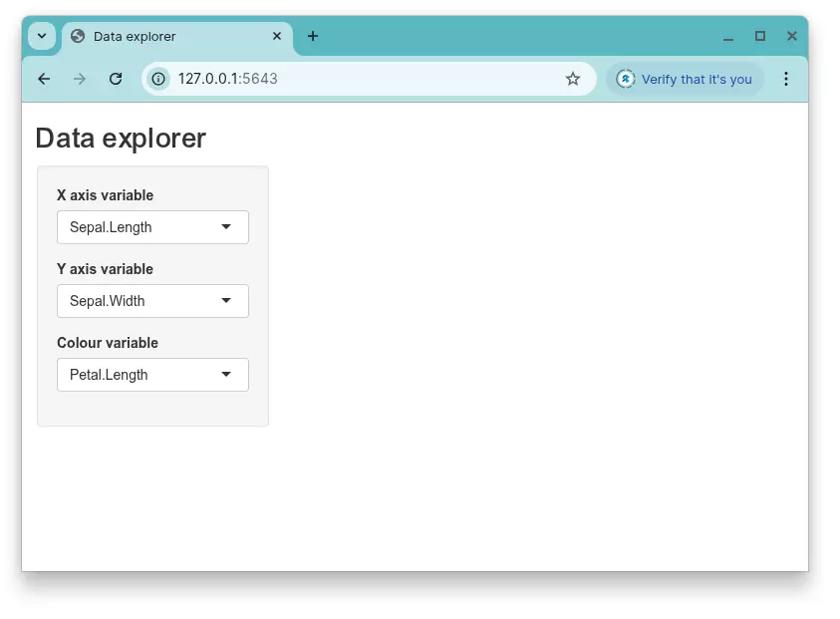The width and height of the screenshot is (840, 619).
Task: Expand the Y axis variable dropdown
Action: coord(152,301)
